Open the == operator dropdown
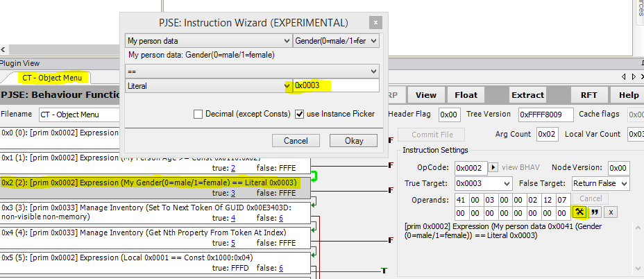Viewport: 644px width, 279px height. coord(252,71)
